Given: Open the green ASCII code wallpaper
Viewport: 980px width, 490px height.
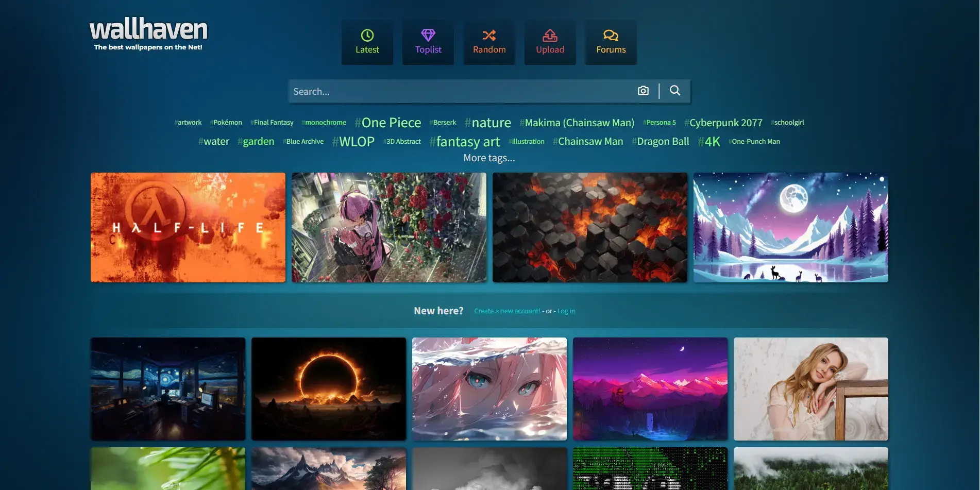Looking at the screenshot, I should click(650, 468).
